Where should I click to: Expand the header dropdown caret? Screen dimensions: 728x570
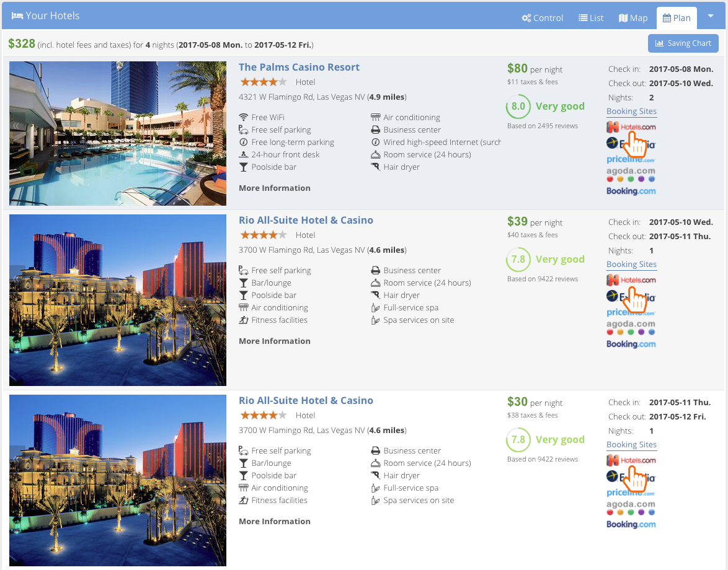[x=711, y=15]
